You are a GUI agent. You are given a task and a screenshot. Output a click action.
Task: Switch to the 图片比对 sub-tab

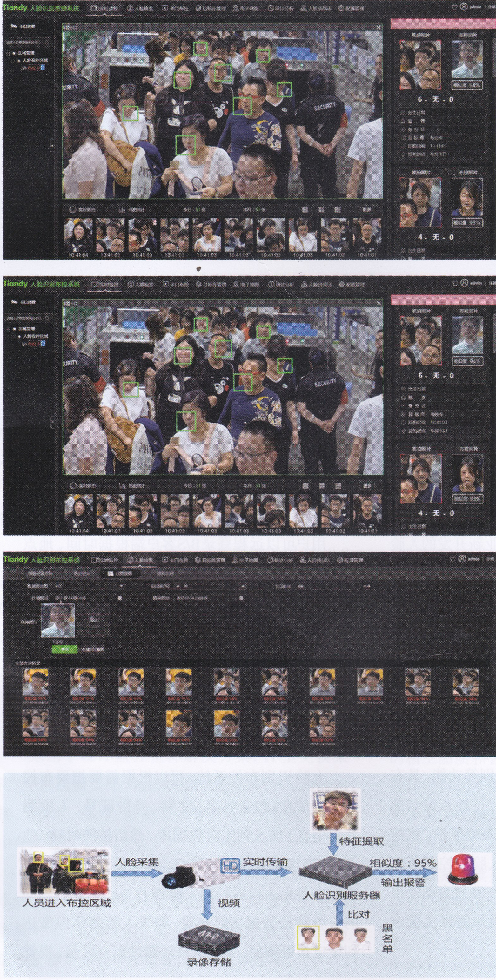tap(165, 573)
